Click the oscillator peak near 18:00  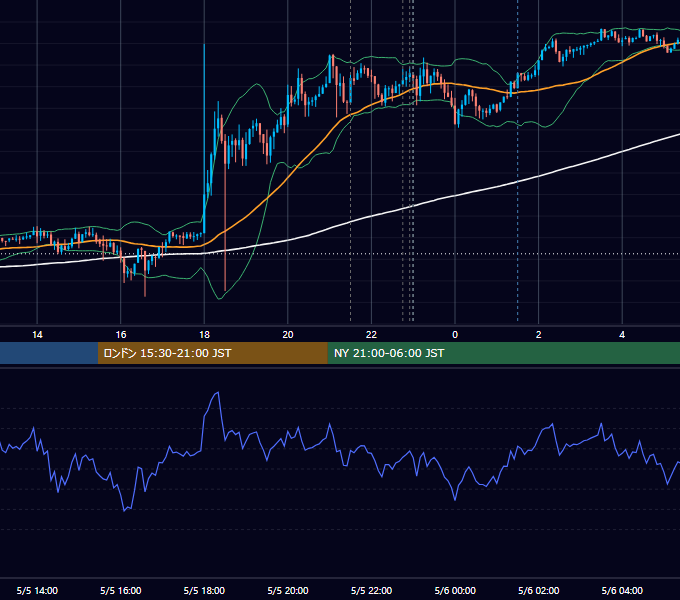[218, 393]
